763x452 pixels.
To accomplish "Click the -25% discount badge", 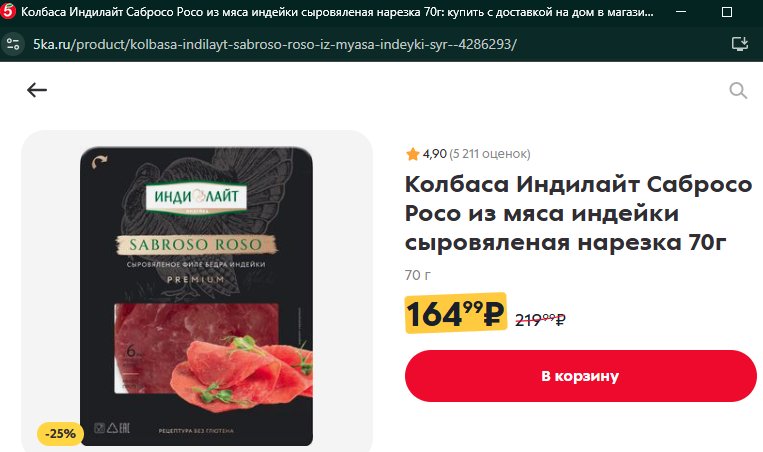I will click(x=60, y=434).
